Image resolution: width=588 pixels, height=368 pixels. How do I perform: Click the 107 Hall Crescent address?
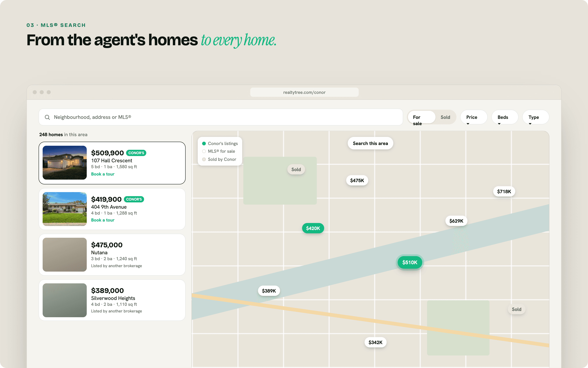[112, 161]
